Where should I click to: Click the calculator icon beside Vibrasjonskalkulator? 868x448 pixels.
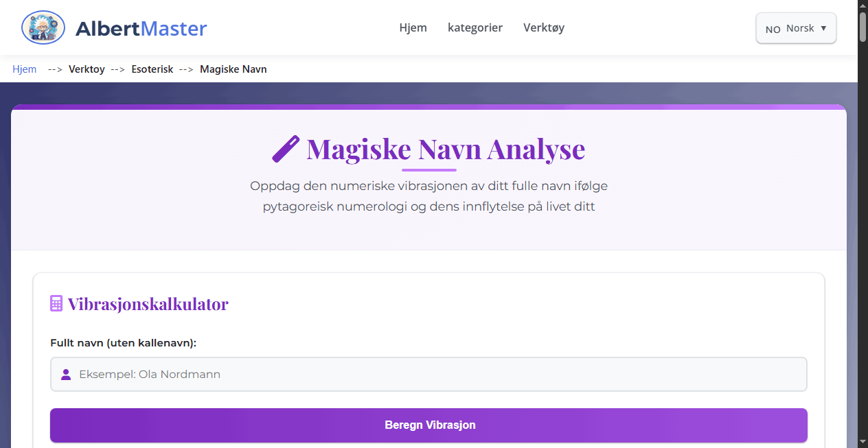[56, 303]
